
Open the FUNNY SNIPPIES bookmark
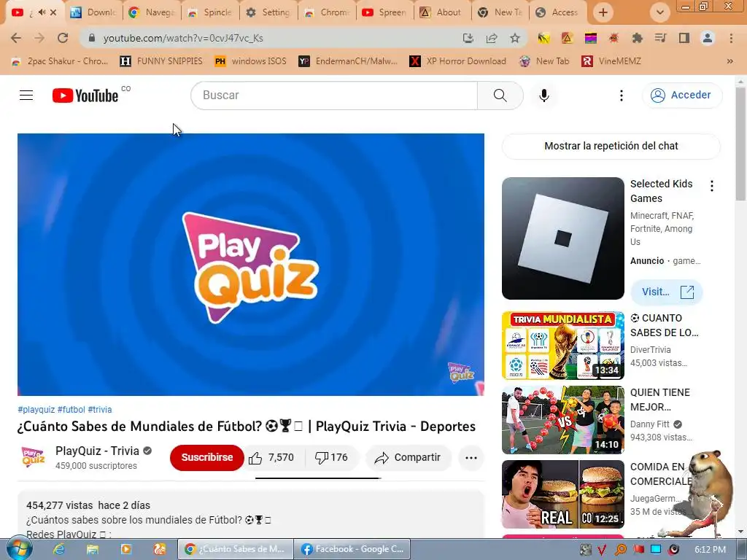point(161,61)
